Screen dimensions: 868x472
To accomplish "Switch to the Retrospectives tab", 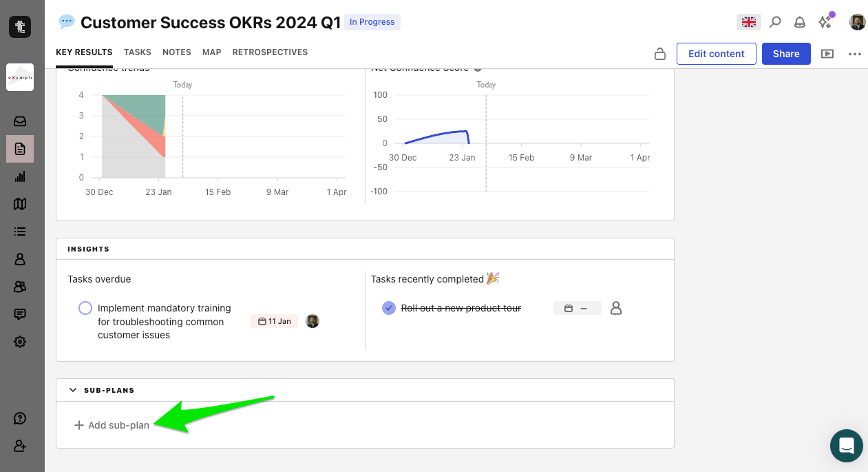I will click(x=270, y=52).
